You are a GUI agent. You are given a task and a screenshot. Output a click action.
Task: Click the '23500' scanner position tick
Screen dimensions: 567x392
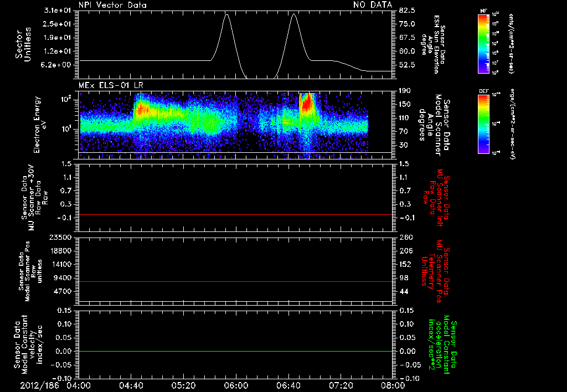(x=60, y=238)
